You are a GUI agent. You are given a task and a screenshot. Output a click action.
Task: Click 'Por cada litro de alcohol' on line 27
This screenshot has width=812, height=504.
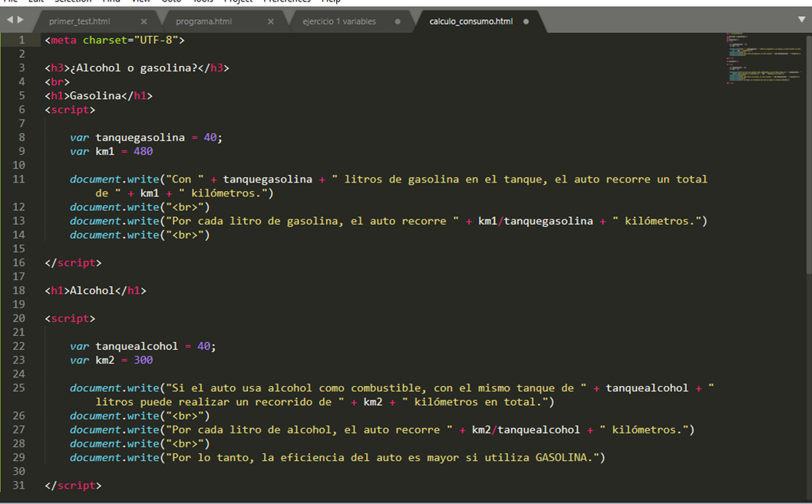pyautogui.click(x=252, y=430)
